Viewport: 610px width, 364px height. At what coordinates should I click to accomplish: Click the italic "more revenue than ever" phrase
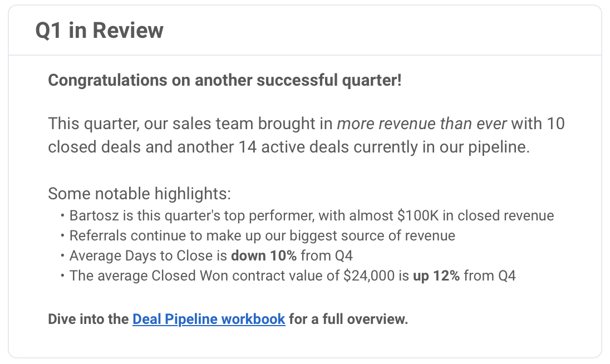pyautogui.click(x=422, y=123)
